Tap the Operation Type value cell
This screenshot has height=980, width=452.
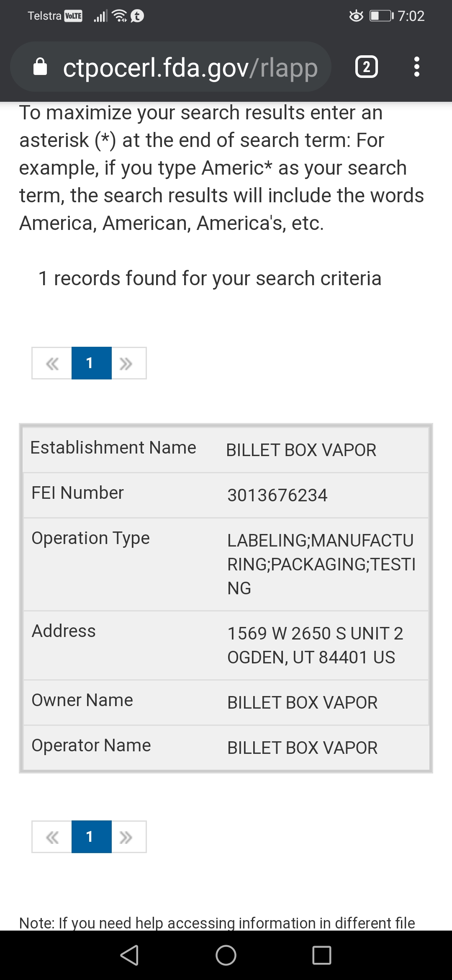click(x=321, y=564)
